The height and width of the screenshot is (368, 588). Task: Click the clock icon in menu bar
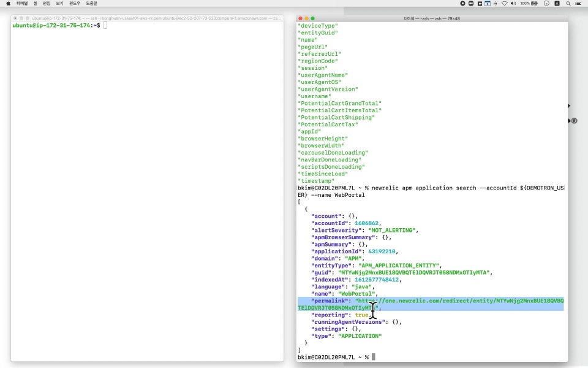click(546, 4)
